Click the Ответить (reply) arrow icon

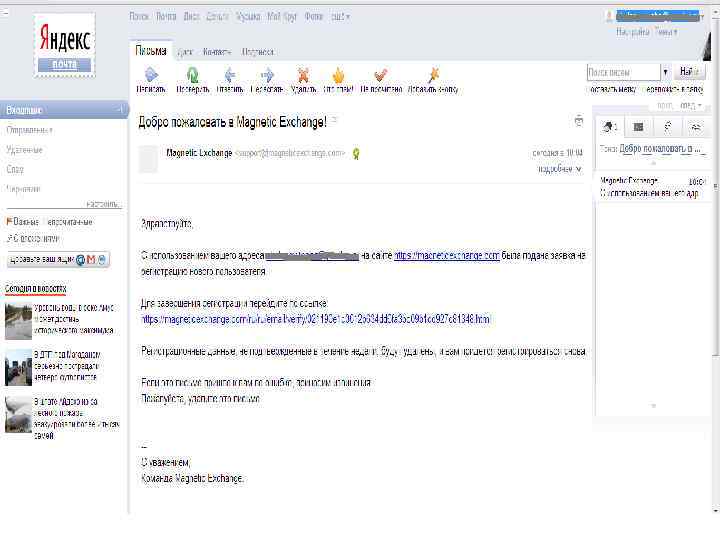coord(230,74)
